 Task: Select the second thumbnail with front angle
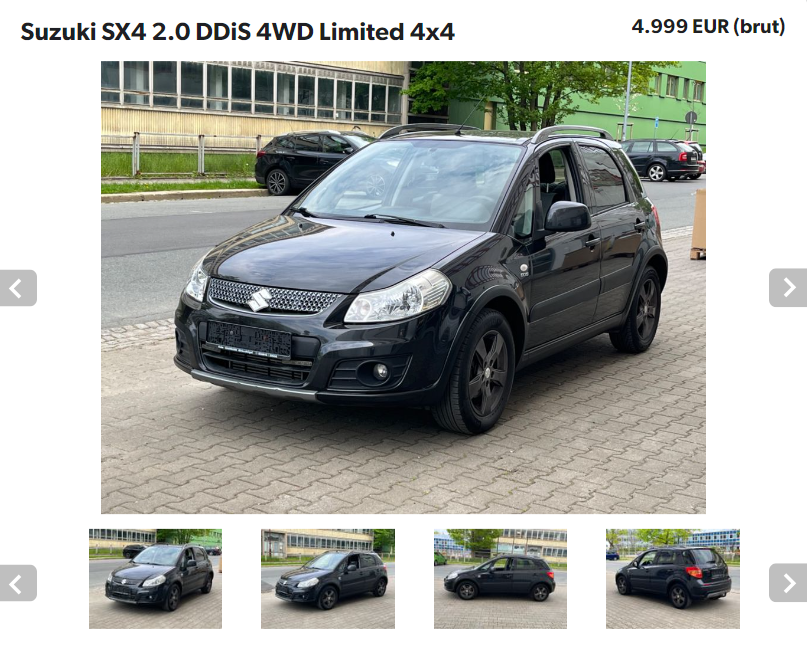(x=328, y=579)
